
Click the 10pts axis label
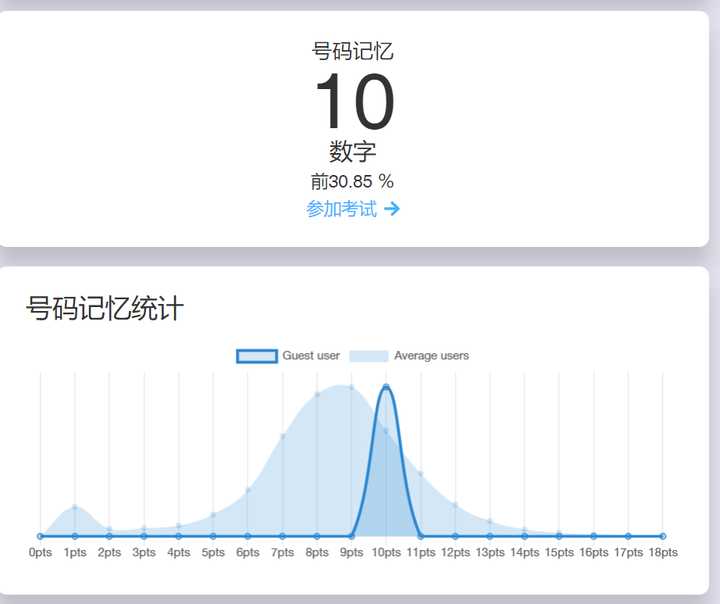pos(386,552)
